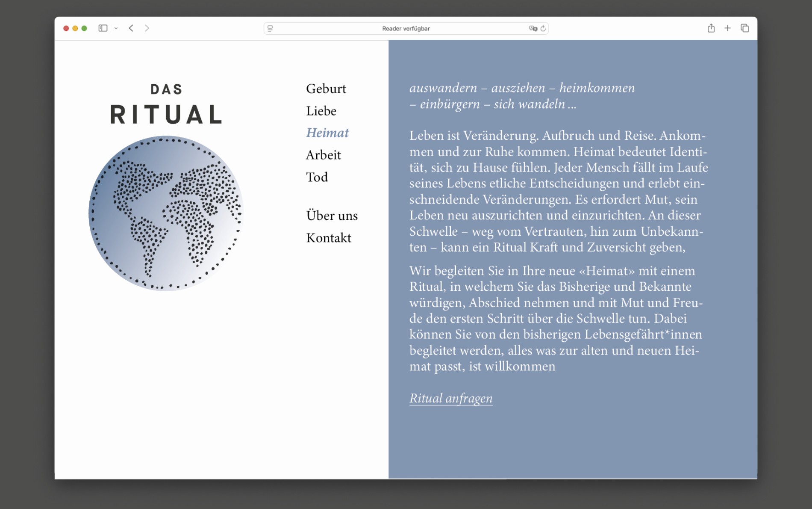Open a new tab
The image size is (812, 509).
(x=727, y=28)
